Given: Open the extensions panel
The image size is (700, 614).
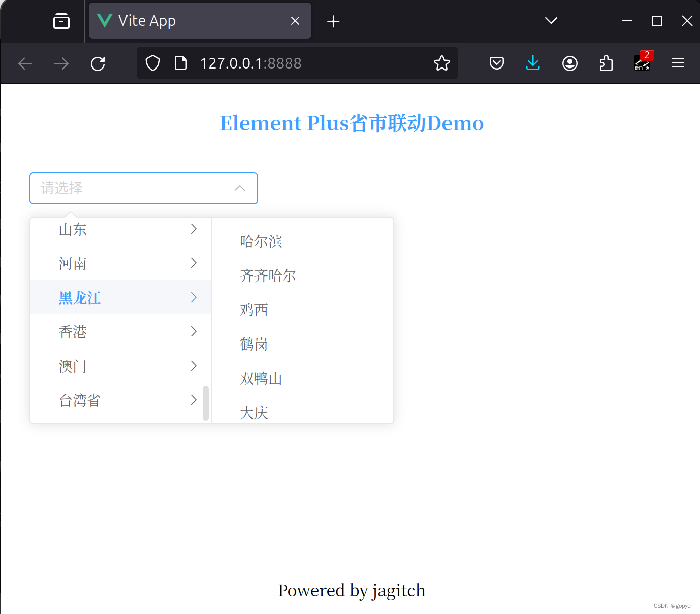Looking at the screenshot, I should click(x=606, y=63).
